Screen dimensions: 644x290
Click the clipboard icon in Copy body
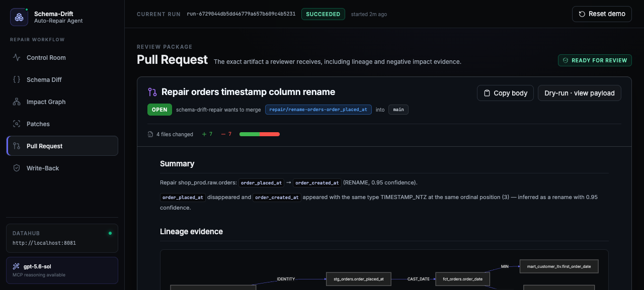click(x=487, y=93)
